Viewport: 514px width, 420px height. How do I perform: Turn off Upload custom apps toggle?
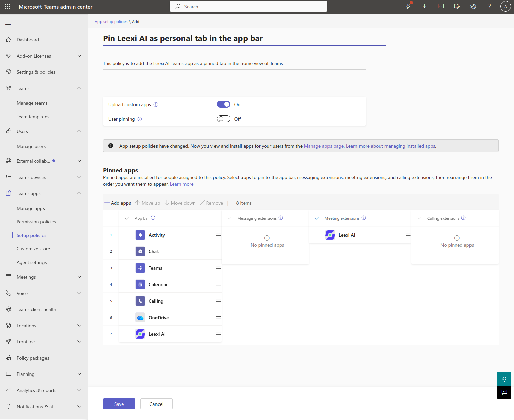pos(224,104)
